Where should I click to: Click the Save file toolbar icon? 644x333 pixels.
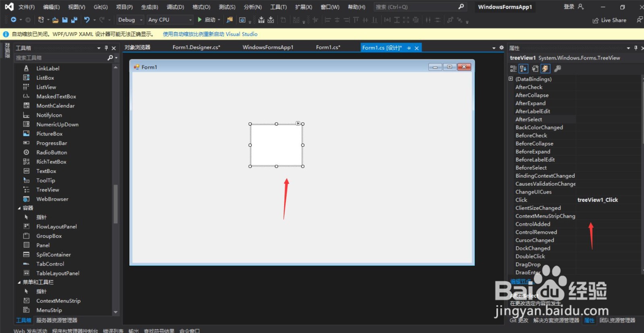point(65,20)
